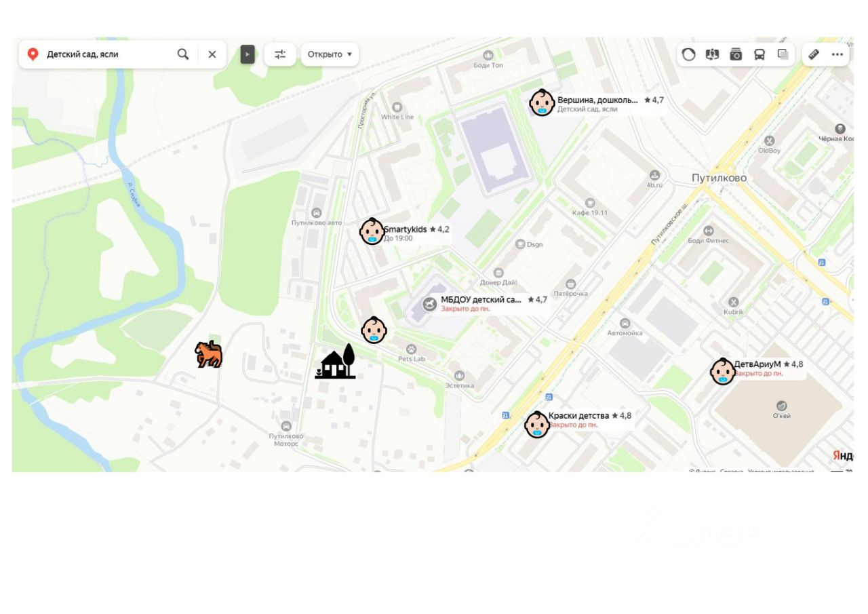This screenshot has height=614, width=868.
Task: Open map layers stacked squares icon
Action: (x=783, y=54)
